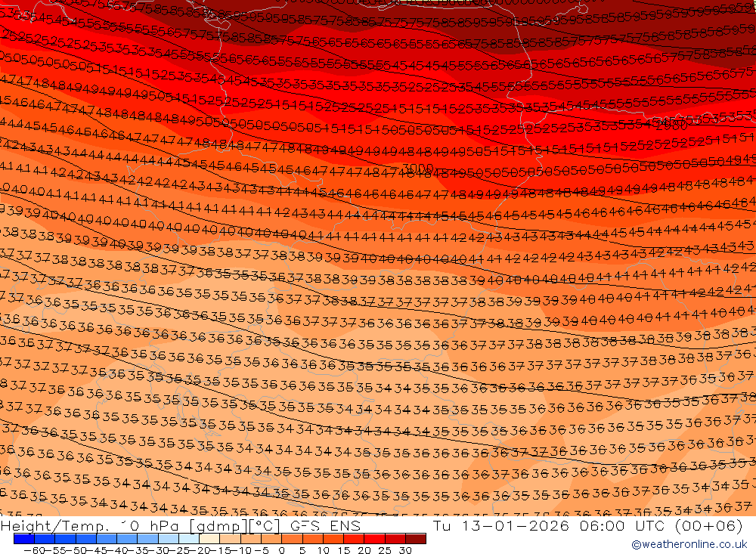Click the dark maroon swatch ending the legend

tap(416, 539)
